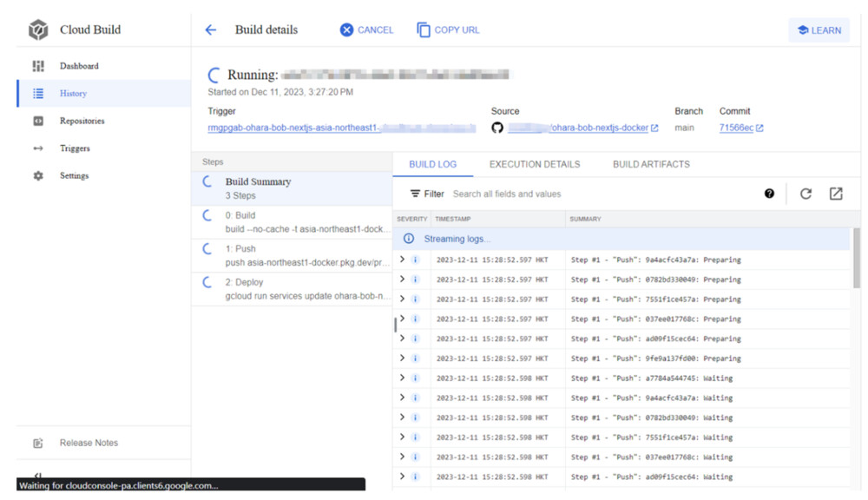Open logs in new window icon
Viewport: 868px width, 500px height.
coord(836,194)
